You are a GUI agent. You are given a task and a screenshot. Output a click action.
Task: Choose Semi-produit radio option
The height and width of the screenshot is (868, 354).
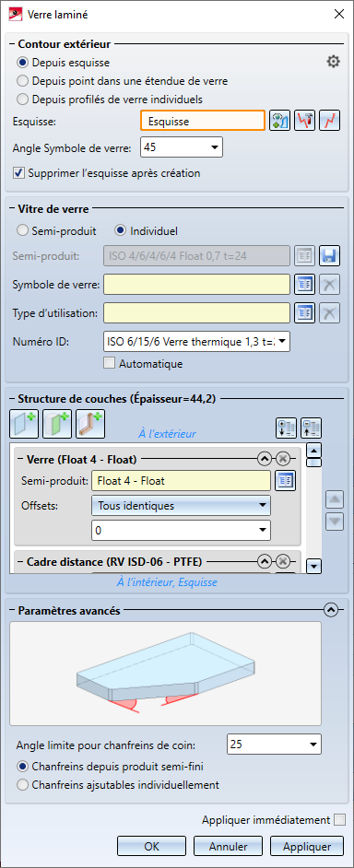(57, 229)
